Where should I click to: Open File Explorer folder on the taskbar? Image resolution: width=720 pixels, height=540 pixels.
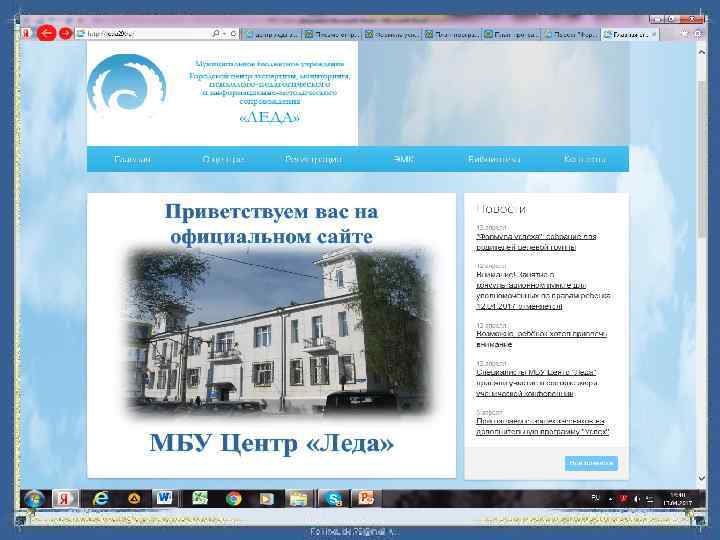pyautogui.click(x=298, y=499)
